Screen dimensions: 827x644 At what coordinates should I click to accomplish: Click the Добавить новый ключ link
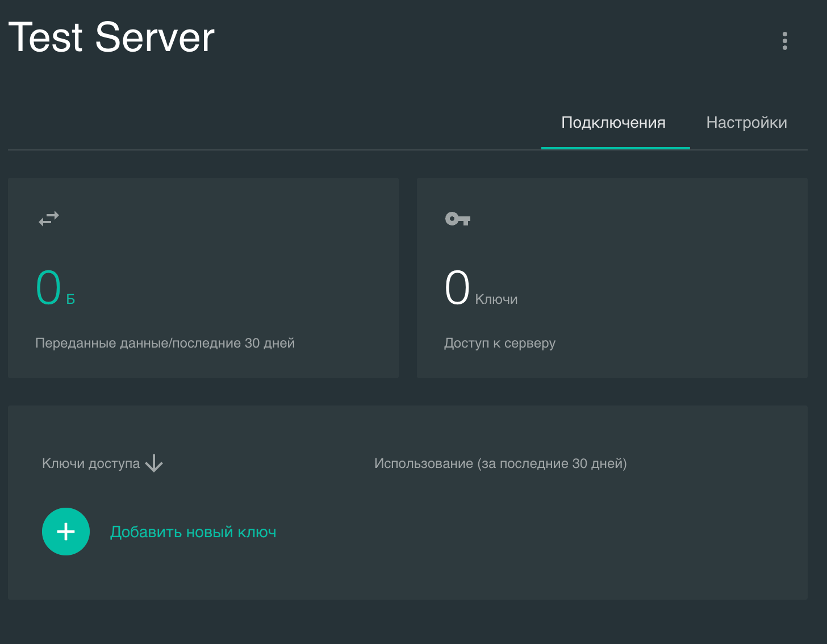click(x=193, y=532)
